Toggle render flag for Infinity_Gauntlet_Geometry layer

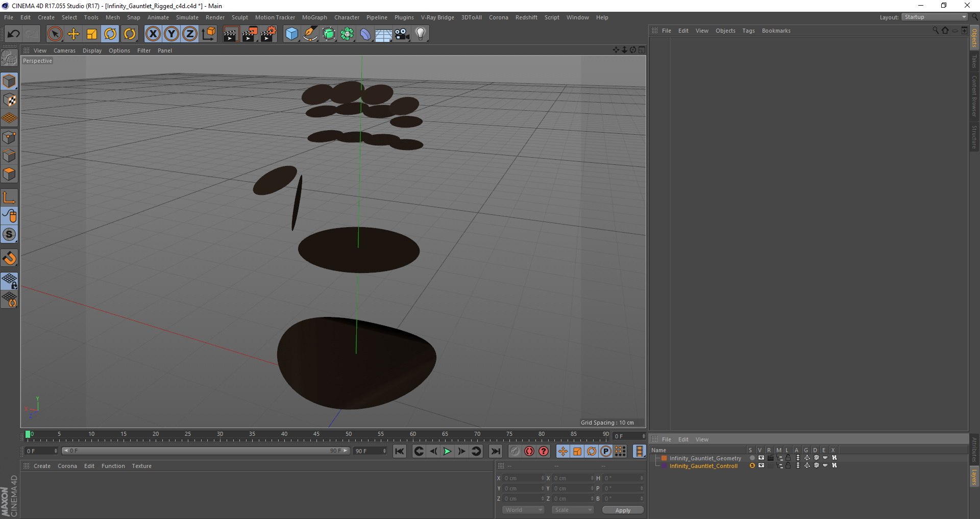tap(770, 458)
